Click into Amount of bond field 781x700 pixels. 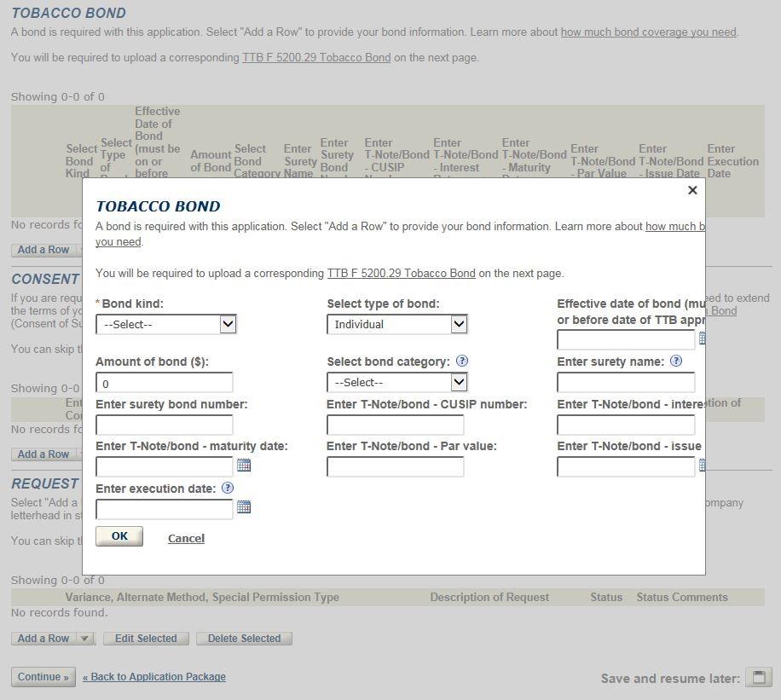coord(164,384)
